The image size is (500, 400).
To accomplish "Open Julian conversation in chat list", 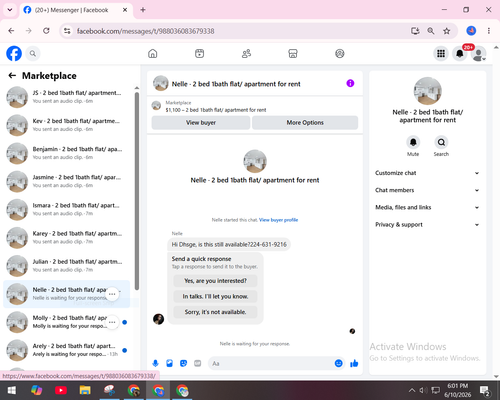I will pos(67,266).
